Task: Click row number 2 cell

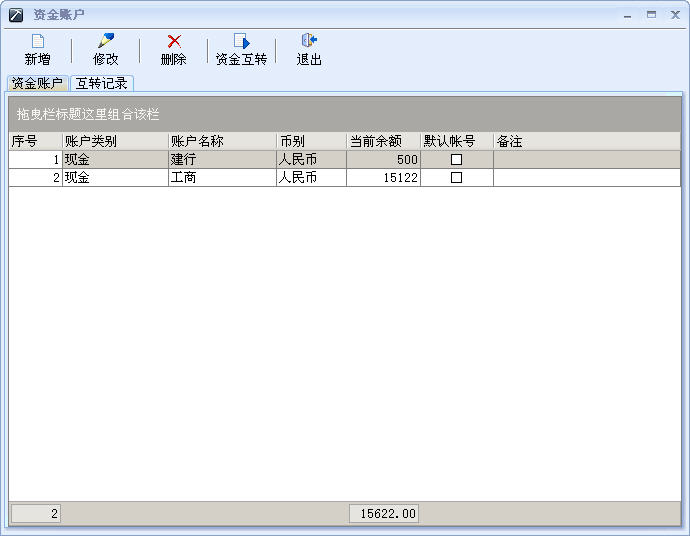Action: click(x=36, y=177)
